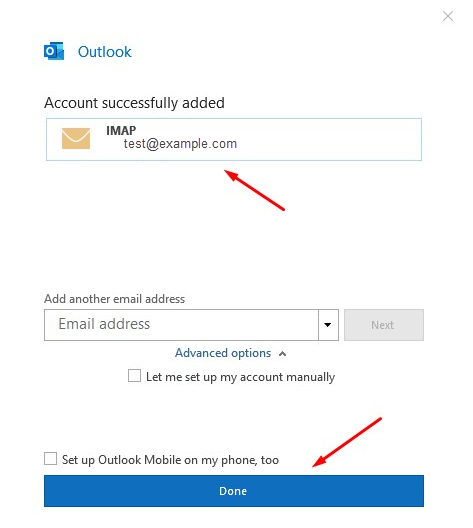
Task: Click the Done button
Action: click(234, 491)
